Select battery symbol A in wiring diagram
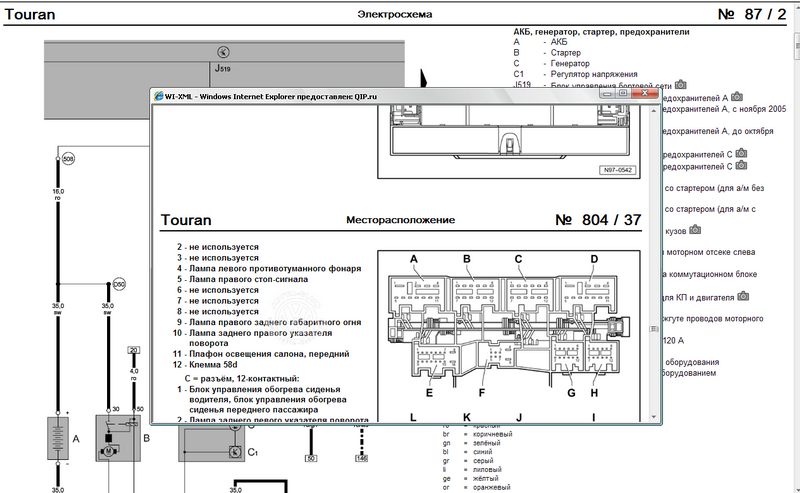Screen dimensions: 800x493 [58, 439]
